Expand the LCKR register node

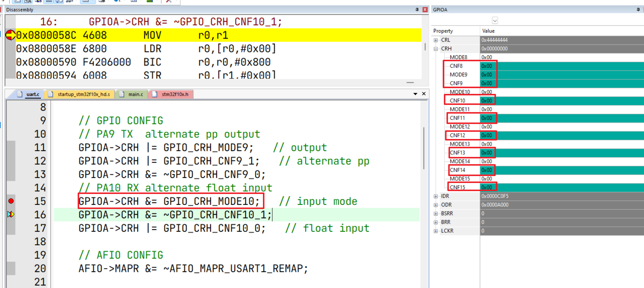point(436,231)
